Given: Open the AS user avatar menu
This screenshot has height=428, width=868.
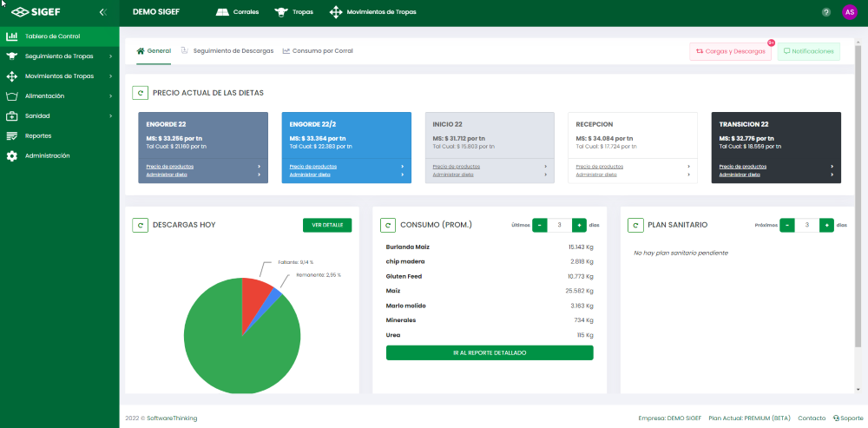Looking at the screenshot, I should (849, 12).
